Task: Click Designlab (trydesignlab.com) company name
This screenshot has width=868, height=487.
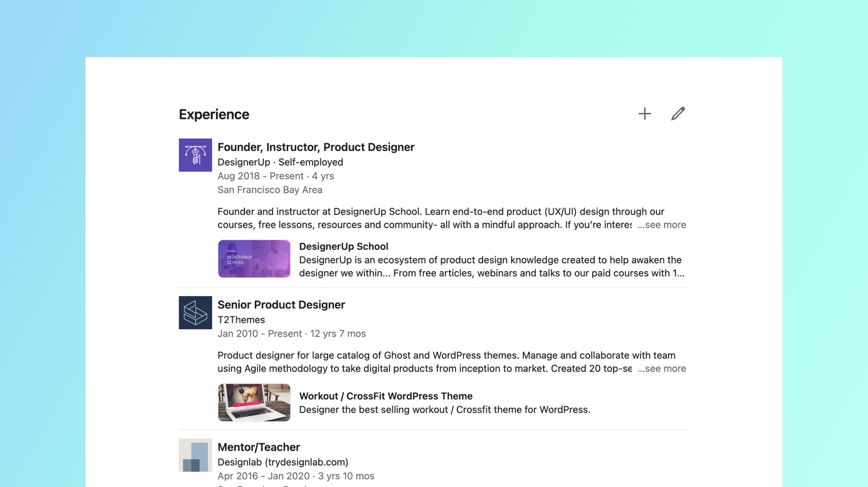Action: point(283,462)
